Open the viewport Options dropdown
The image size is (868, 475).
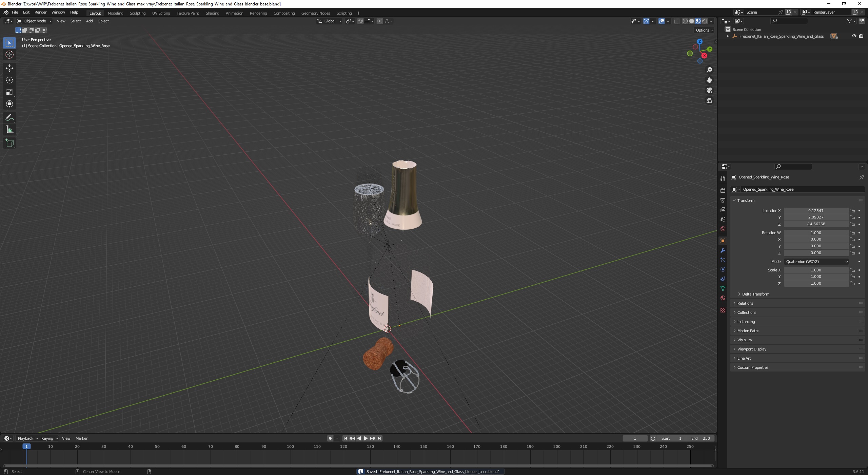(x=705, y=30)
